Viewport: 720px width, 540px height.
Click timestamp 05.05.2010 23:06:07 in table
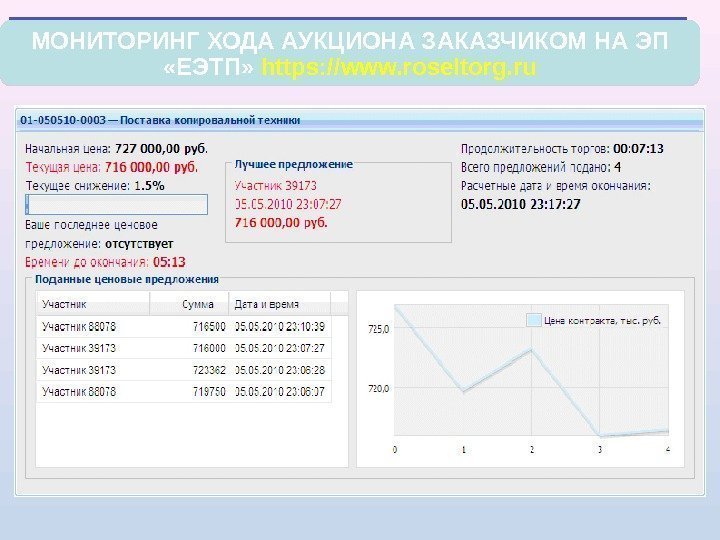[280, 392]
